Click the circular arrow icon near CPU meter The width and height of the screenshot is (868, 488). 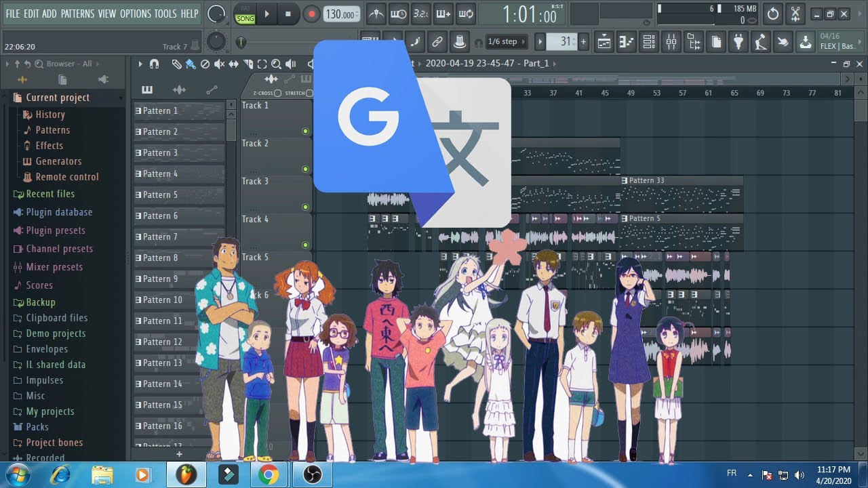[773, 14]
